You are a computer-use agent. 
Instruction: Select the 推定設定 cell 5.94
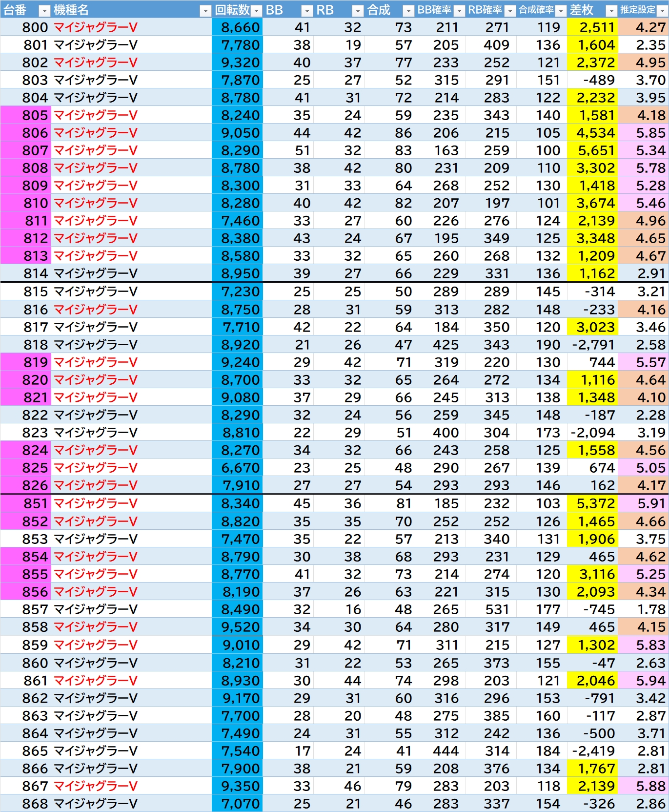pos(643,681)
